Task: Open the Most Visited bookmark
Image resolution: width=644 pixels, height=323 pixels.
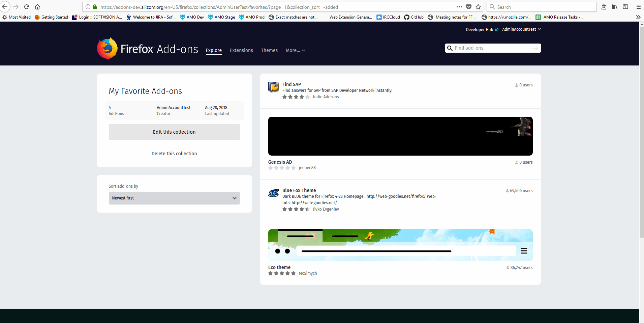Action: pyautogui.click(x=17, y=17)
